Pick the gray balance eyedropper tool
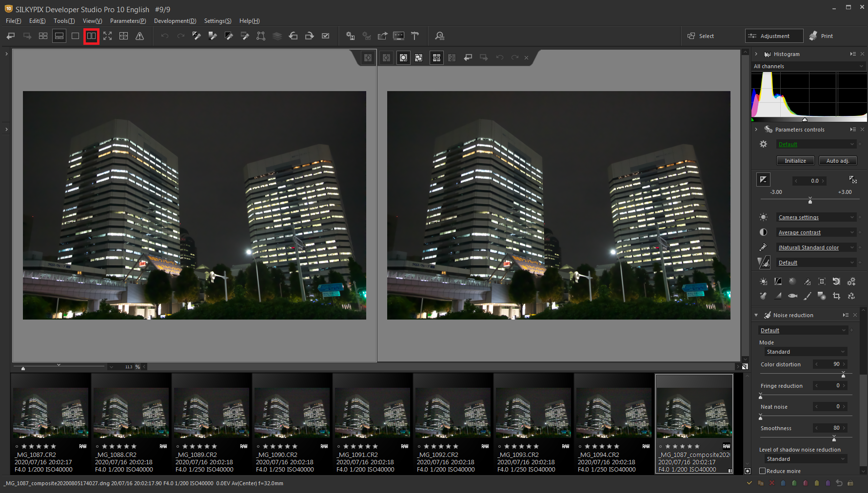This screenshot has width=868, height=493. pos(213,36)
